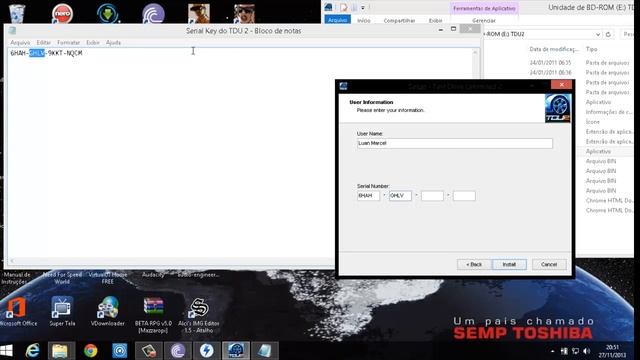Select the Gerenciar tab in Explorer
Viewport: 640px width, 360px height.
[484, 20]
